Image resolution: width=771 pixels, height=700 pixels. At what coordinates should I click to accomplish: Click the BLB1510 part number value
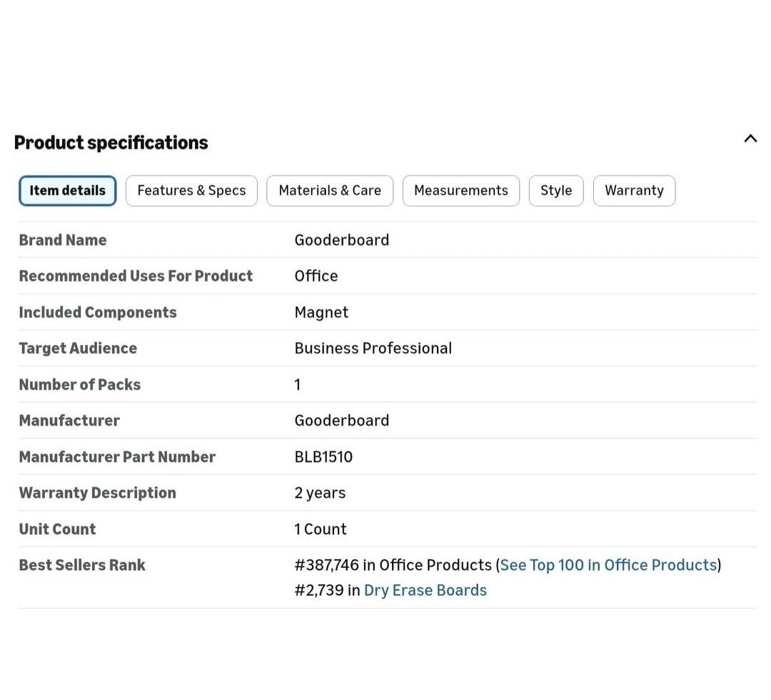[323, 456]
